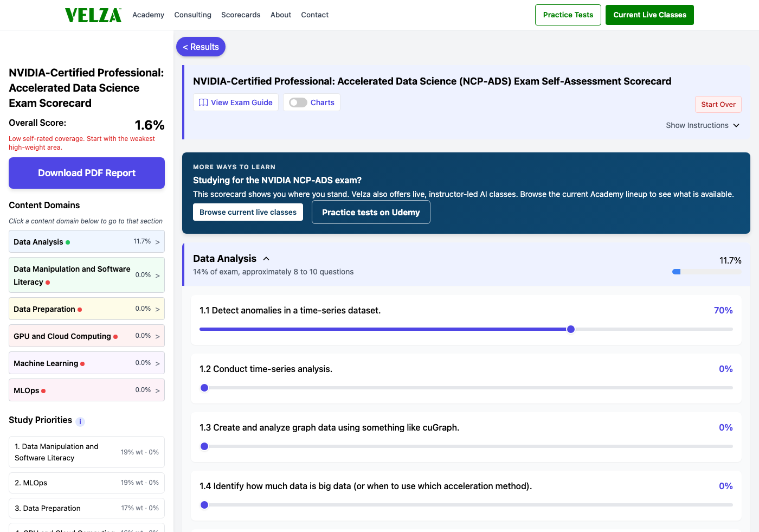Click the book icon beside View Exam Guide
This screenshot has width=759, height=532.
[x=203, y=102]
